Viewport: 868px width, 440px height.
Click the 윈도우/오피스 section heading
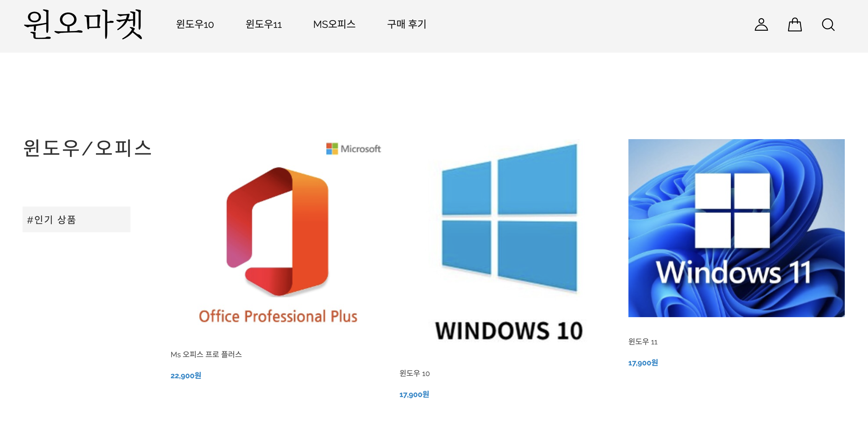click(87, 148)
